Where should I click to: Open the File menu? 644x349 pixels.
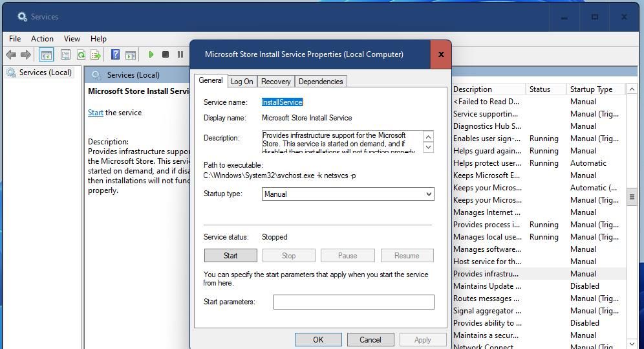pos(15,39)
